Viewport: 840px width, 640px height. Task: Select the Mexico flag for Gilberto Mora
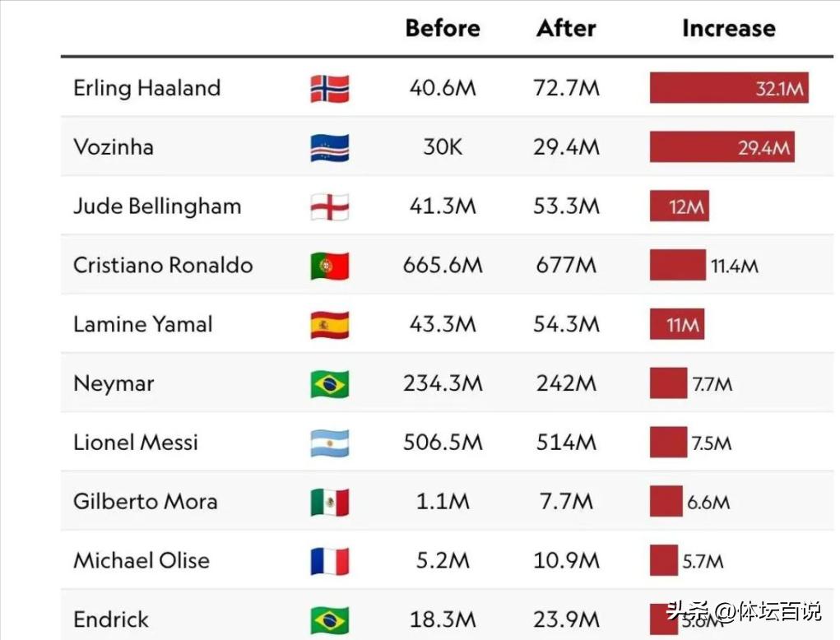pos(329,502)
